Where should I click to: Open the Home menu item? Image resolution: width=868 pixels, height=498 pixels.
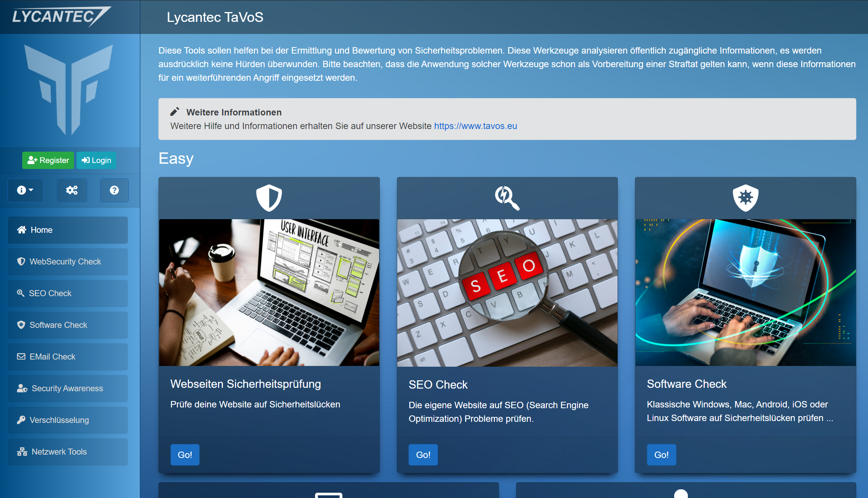[68, 230]
